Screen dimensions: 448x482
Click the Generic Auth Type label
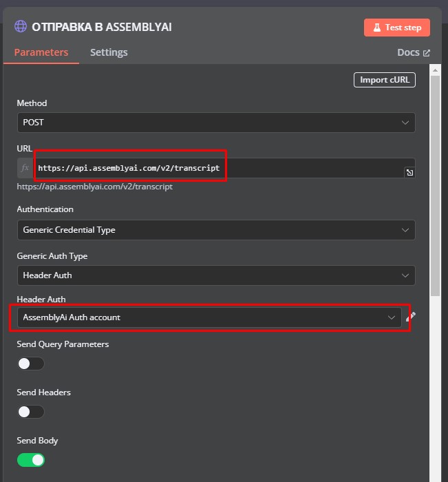coord(52,256)
